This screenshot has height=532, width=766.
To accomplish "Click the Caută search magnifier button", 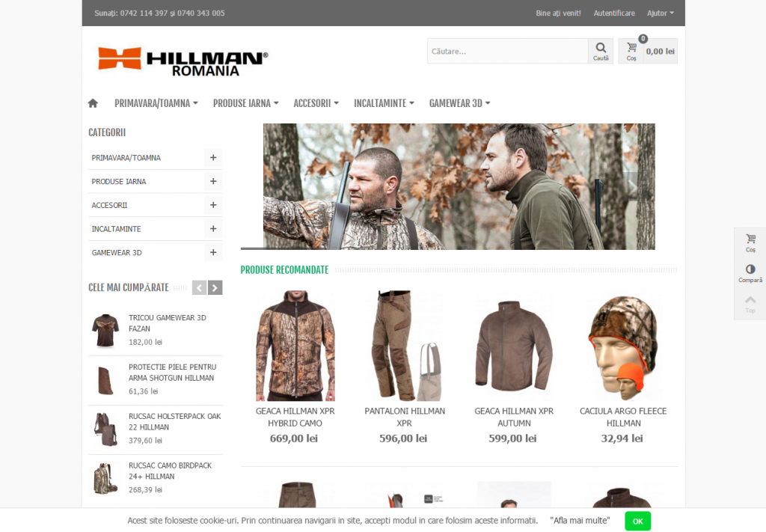I will click(601, 52).
